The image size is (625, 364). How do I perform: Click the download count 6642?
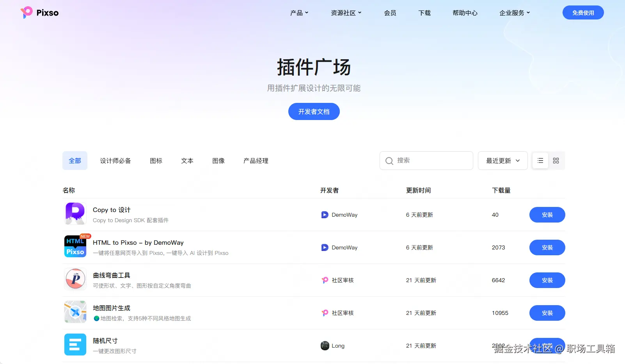[x=498, y=280]
